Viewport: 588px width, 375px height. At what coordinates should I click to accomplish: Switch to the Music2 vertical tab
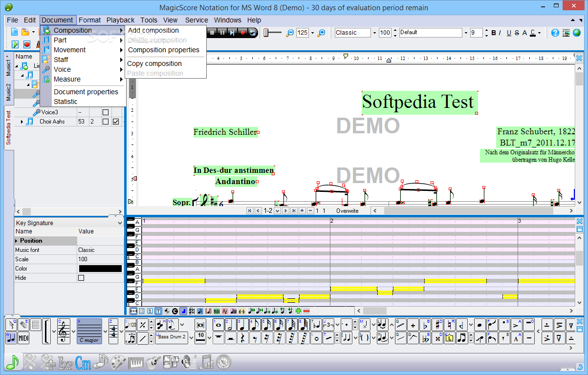pyautogui.click(x=8, y=92)
